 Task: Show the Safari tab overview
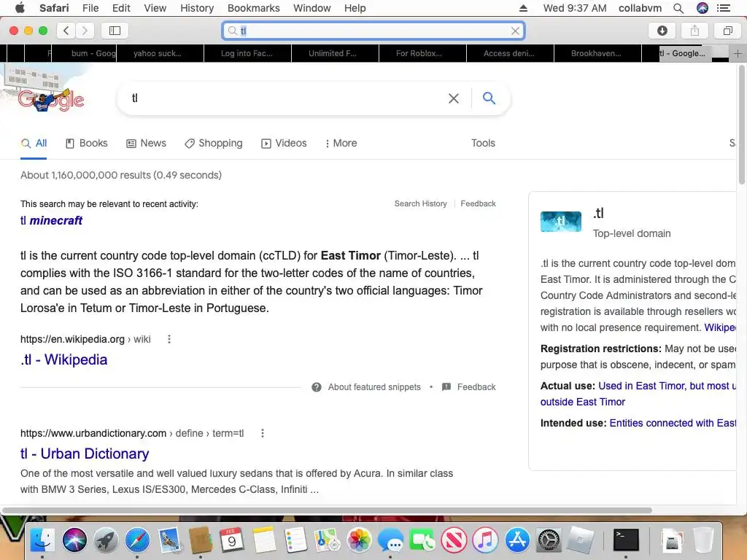pos(727,31)
